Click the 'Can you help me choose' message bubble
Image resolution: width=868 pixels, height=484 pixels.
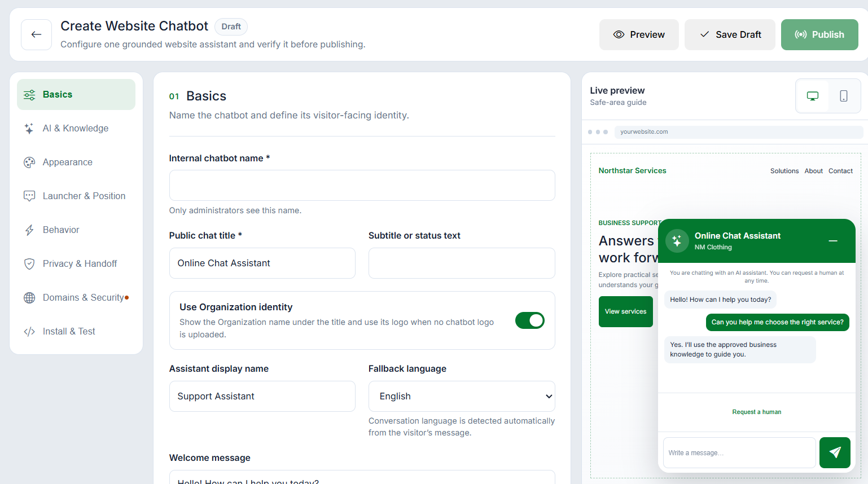pos(777,322)
